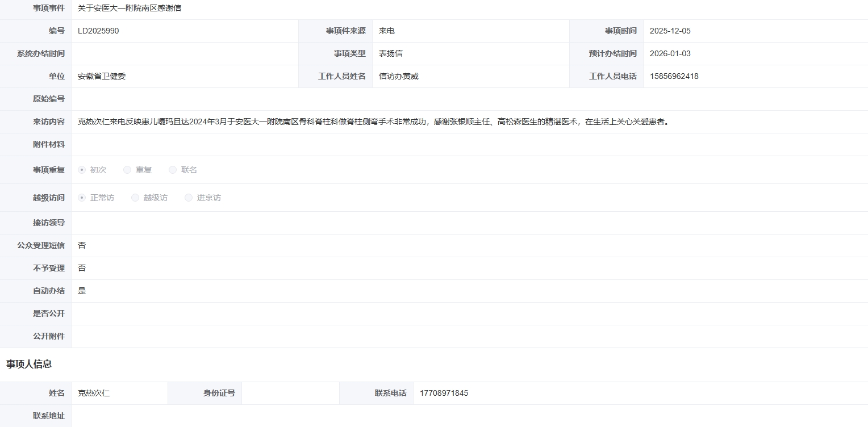Click the empty 系统办结时间 field
The width and height of the screenshot is (868, 427).
click(185, 54)
